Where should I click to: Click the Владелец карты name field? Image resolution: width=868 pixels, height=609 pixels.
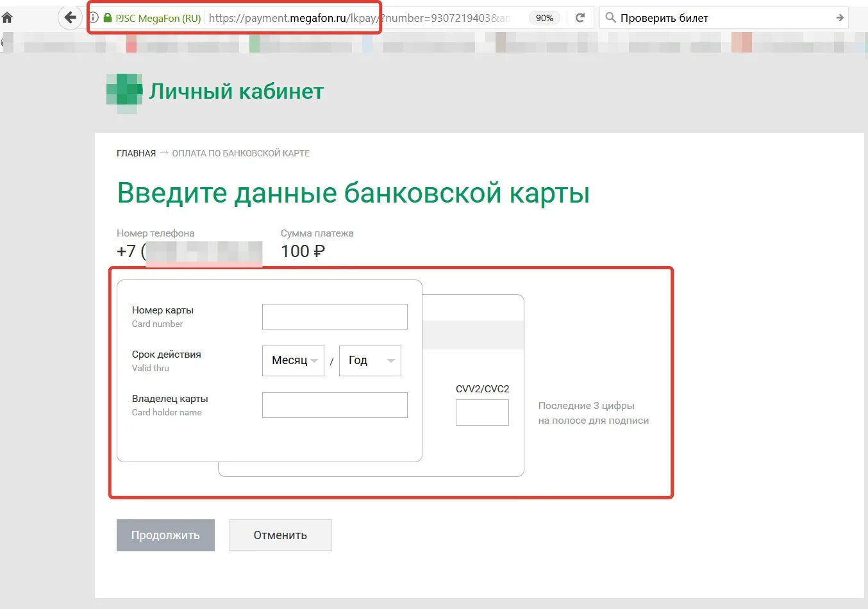(334, 405)
